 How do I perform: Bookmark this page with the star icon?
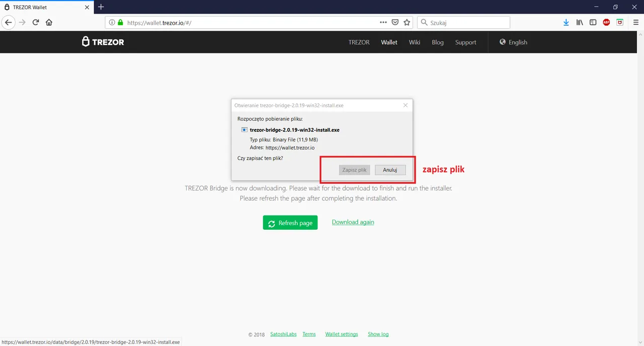point(407,22)
